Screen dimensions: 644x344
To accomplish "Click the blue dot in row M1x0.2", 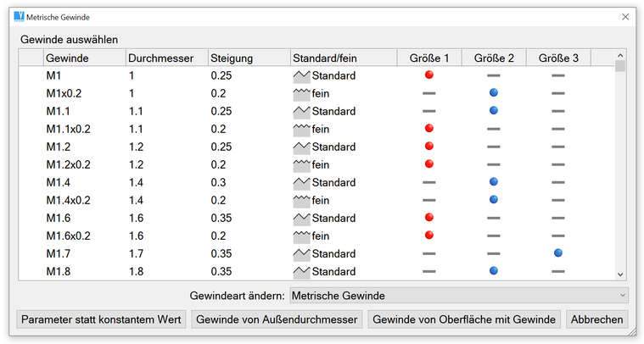I will (x=494, y=93).
